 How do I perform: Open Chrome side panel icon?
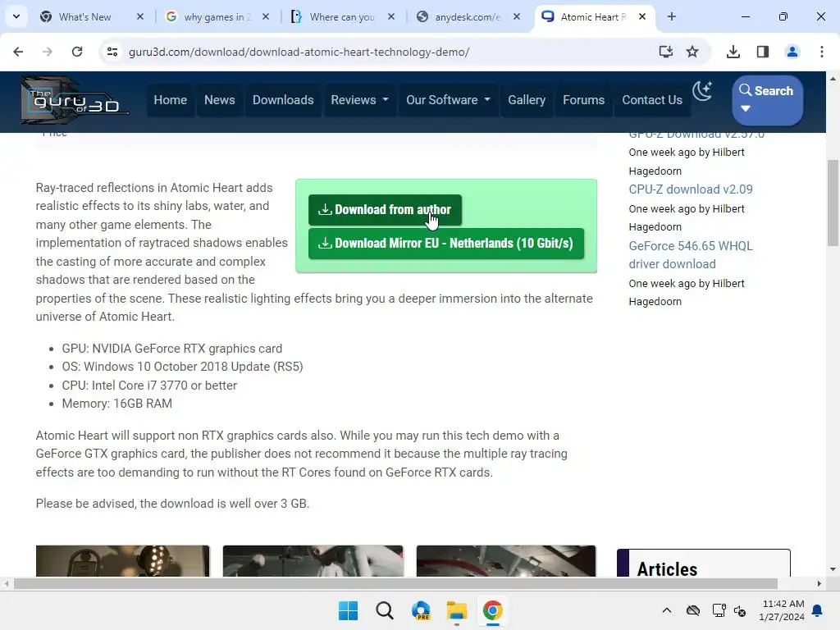pyautogui.click(x=762, y=52)
